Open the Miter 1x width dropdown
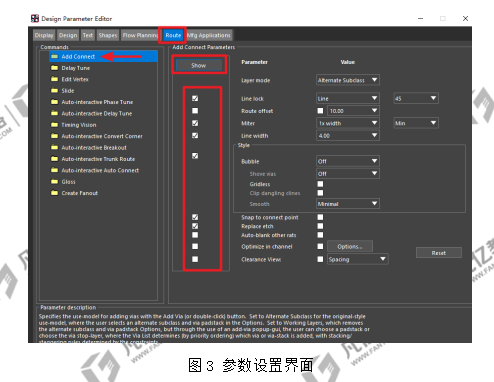Image resolution: width=494 pixels, height=382 pixels. pos(348,123)
